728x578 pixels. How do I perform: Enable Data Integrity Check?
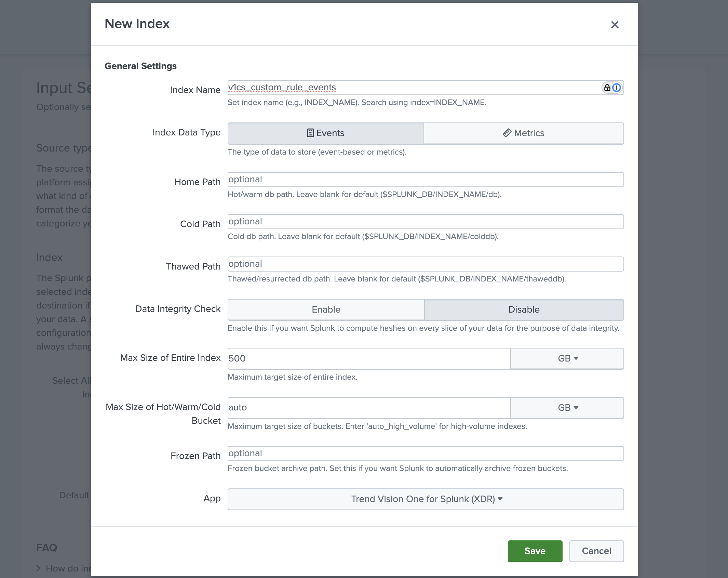326,310
